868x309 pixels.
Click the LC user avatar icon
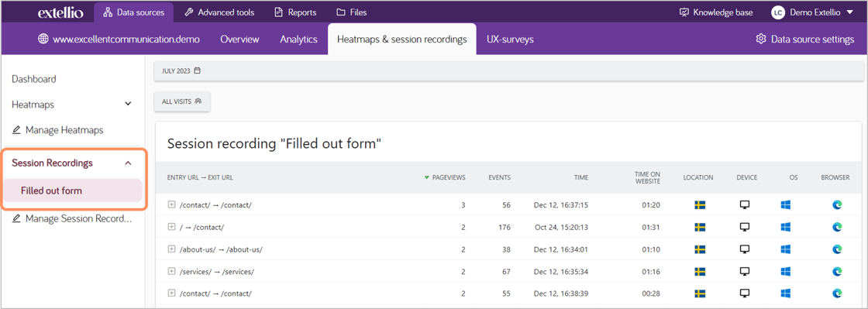pos(778,12)
